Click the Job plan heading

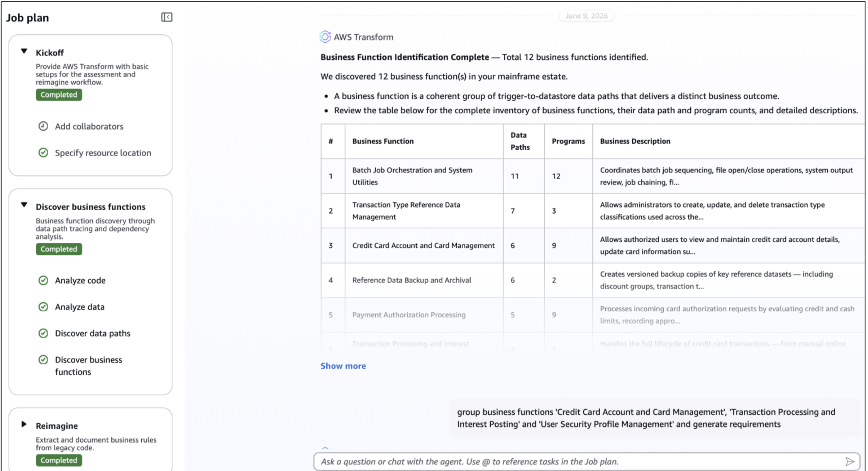coord(27,18)
